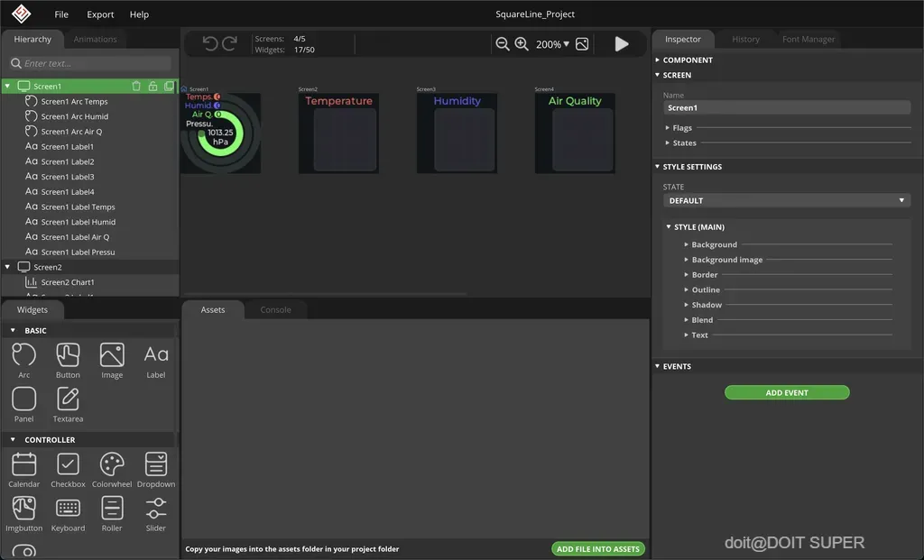Toggle the lock icon on Screen1
Screen dimensions: 924x560
point(152,86)
